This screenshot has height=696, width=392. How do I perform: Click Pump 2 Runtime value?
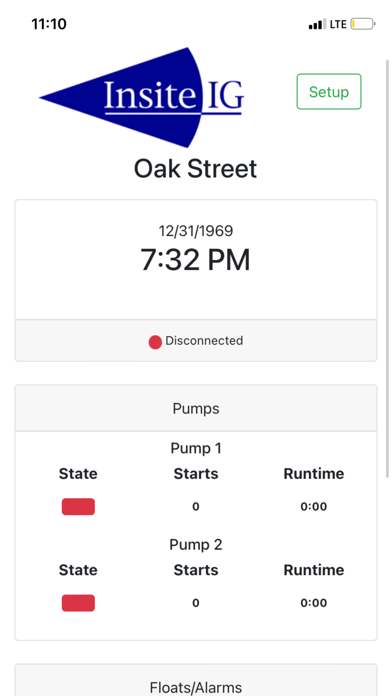click(314, 603)
